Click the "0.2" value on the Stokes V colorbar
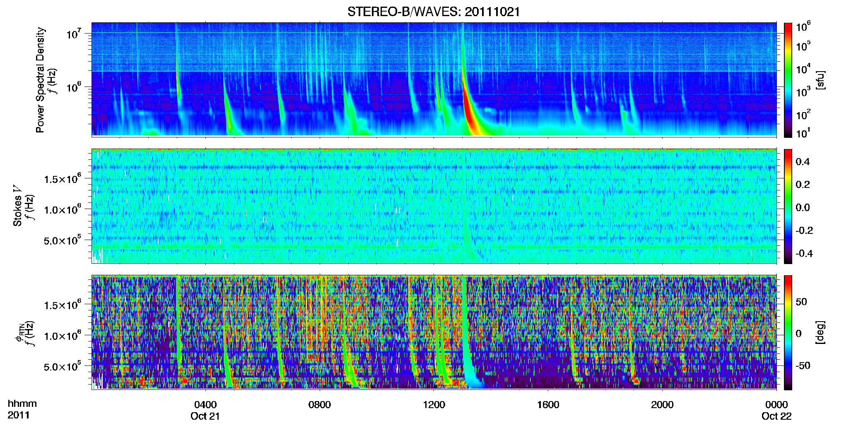This screenshot has width=868, height=447. coord(803,185)
